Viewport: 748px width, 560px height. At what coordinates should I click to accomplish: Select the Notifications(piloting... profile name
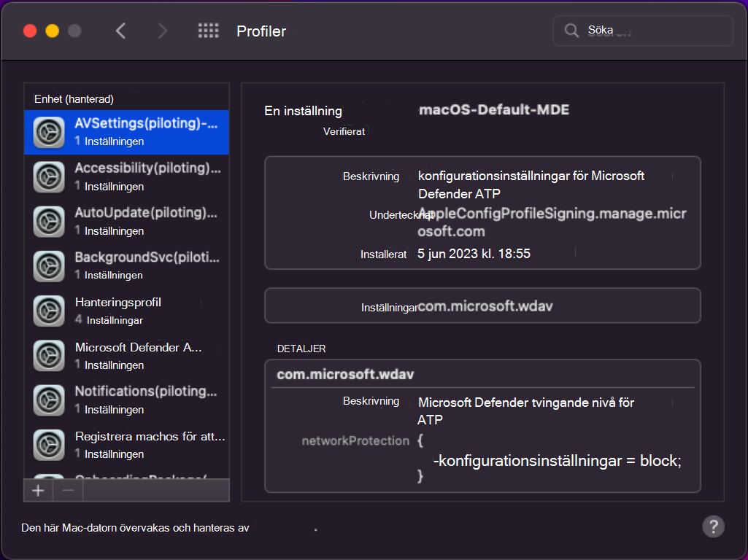pos(146,392)
